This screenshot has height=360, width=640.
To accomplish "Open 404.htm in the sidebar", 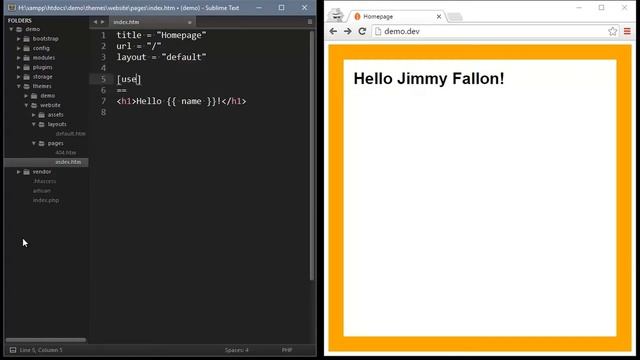I will click(66, 153).
